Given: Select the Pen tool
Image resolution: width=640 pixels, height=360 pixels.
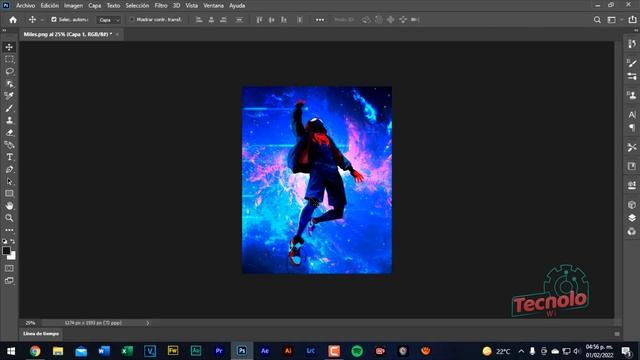Looking at the screenshot, I should [9, 169].
